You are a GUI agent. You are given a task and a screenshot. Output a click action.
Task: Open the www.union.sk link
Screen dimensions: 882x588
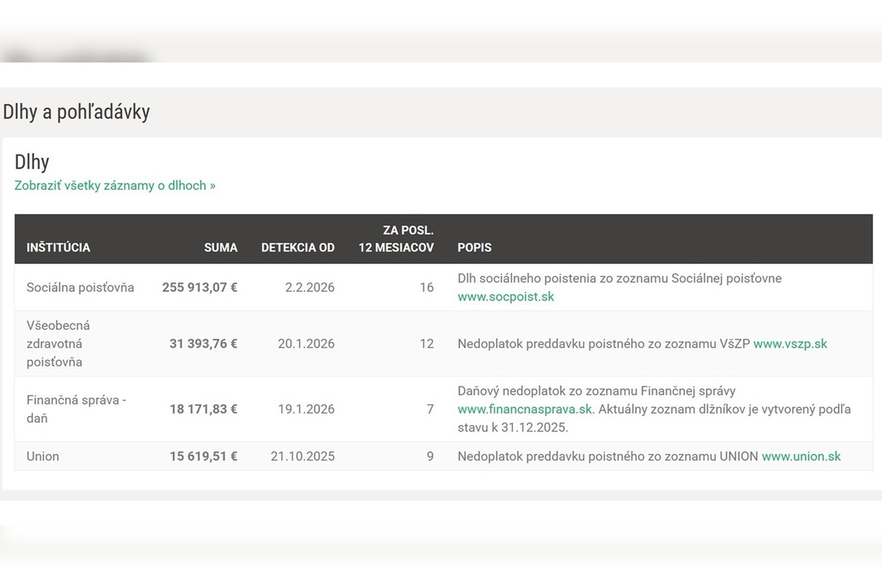pos(801,456)
